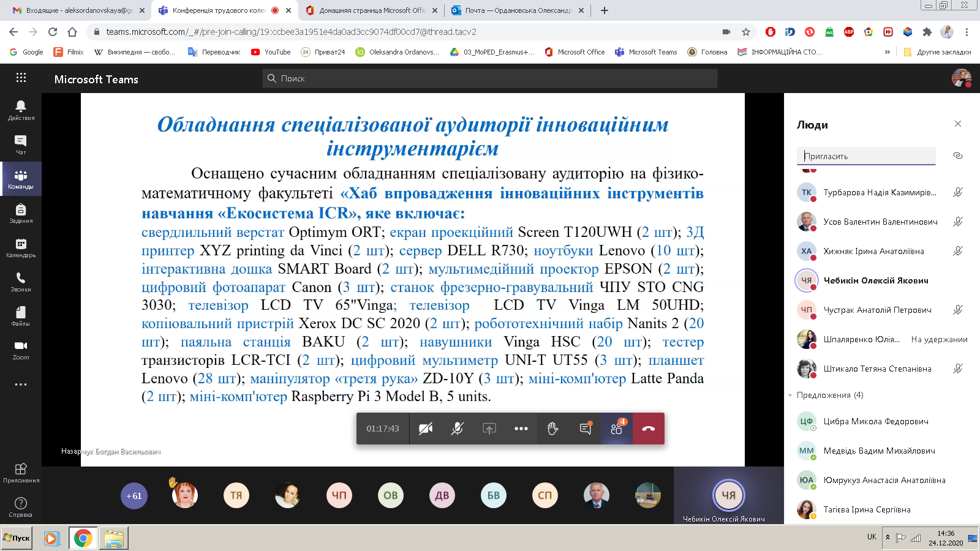Click the Invite (Пригласить) field
Image resolution: width=980 pixels, height=551 pixels.
point(866,156)
